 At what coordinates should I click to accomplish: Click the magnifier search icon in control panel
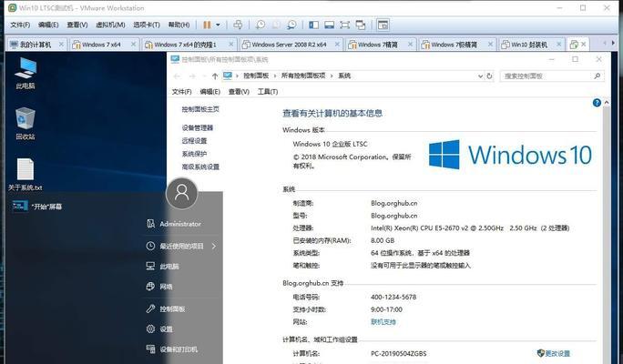597,76
